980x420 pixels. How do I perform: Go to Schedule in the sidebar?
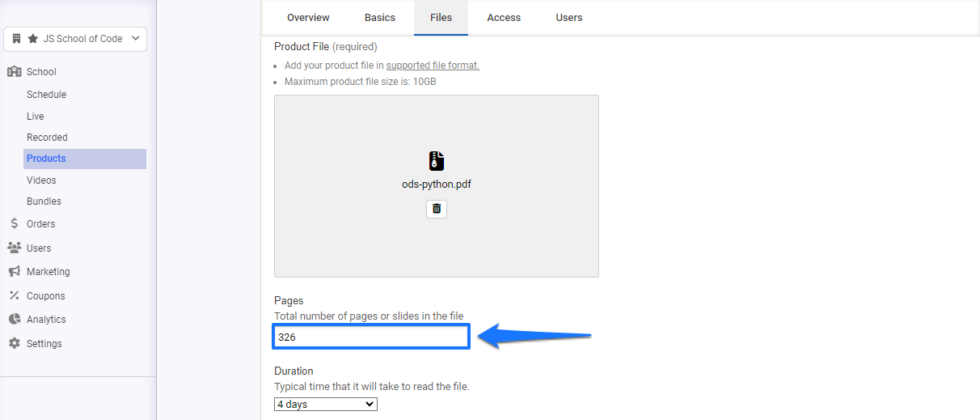tap(46, 95)
